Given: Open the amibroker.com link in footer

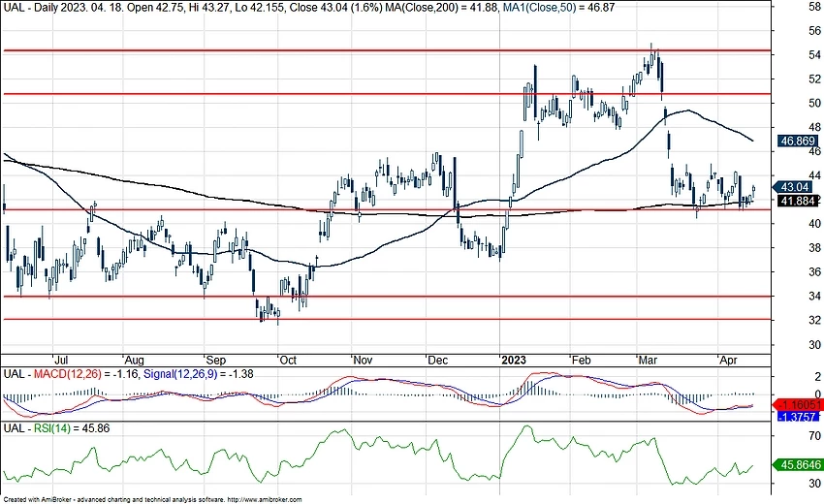Looking at the screenshot, I should [x=265, y=500].
